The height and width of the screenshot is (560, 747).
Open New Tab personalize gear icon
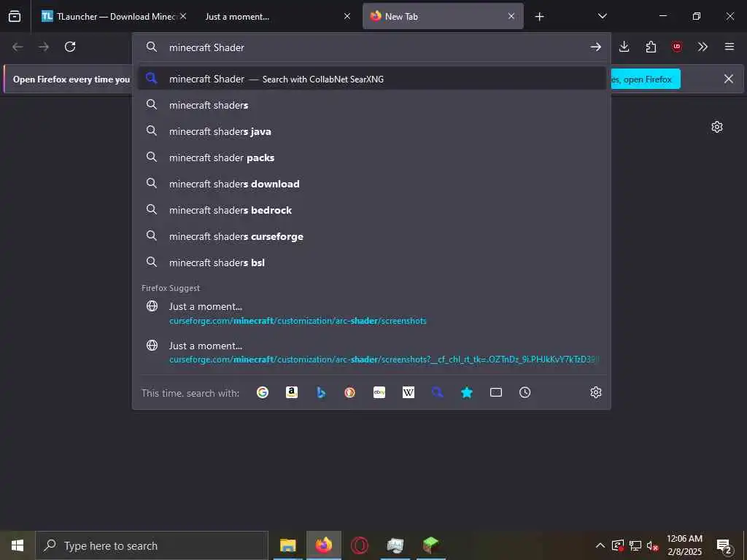tap(717, 127)
